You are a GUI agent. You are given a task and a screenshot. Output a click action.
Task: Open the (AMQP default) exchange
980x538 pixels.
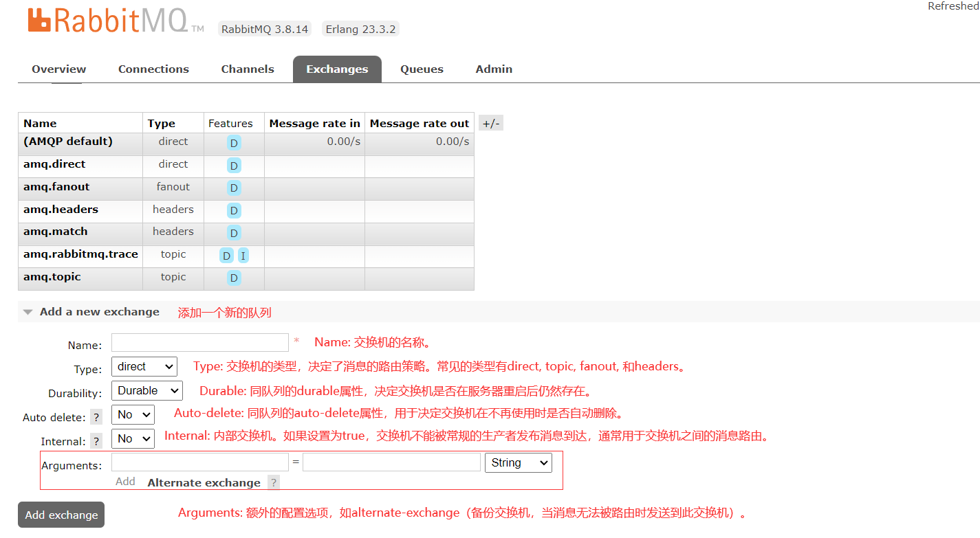[x=68, y=142]
